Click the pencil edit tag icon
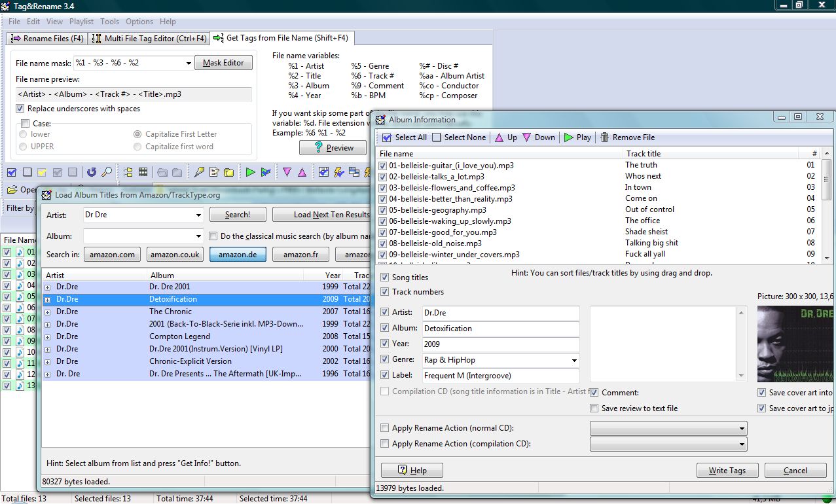The image size is (836, 504). [200, 173]
